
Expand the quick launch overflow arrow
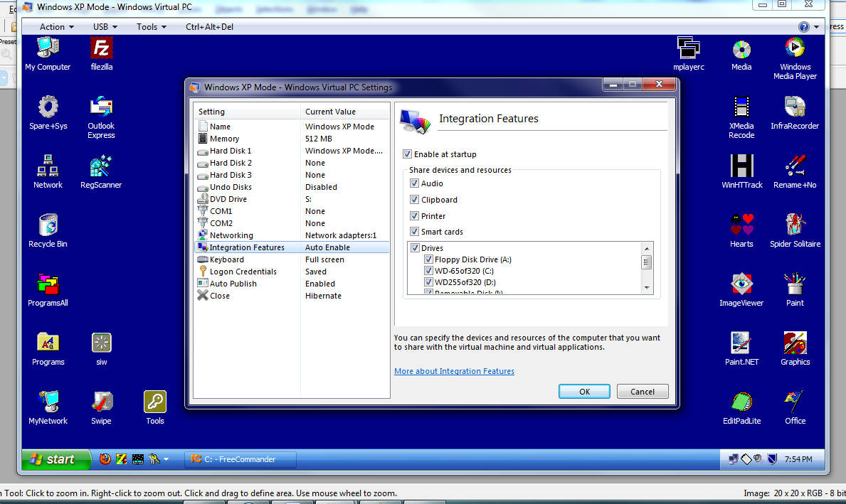point(166,459)
